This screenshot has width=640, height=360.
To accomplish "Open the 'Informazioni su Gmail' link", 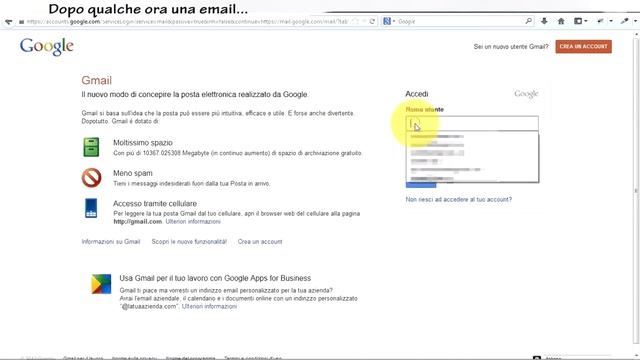I will pyautogui.click(x=111, y=242).
